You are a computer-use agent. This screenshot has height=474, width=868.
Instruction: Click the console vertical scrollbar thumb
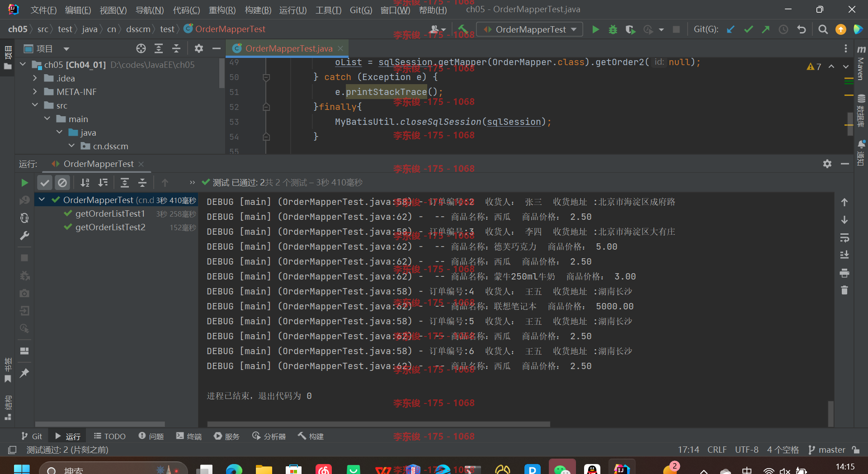[x=830, y=413]
